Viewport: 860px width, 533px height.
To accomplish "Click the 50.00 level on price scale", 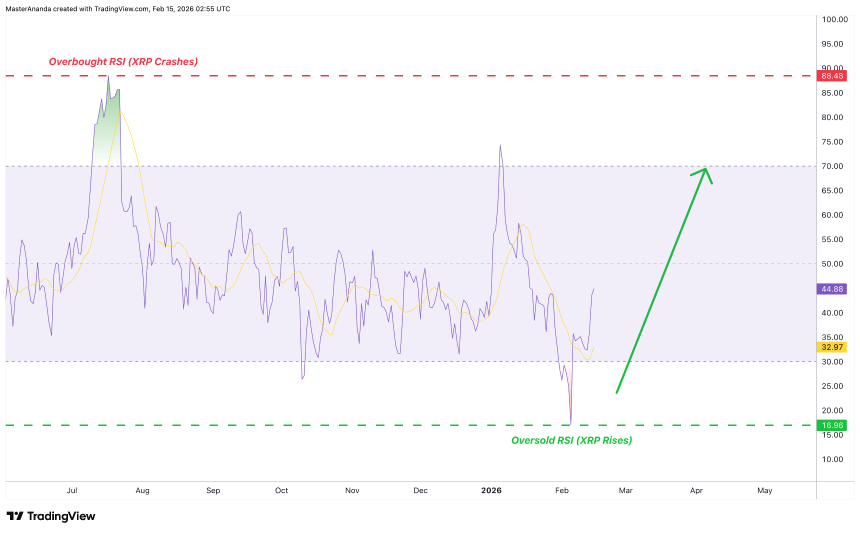I will (832, 264).
